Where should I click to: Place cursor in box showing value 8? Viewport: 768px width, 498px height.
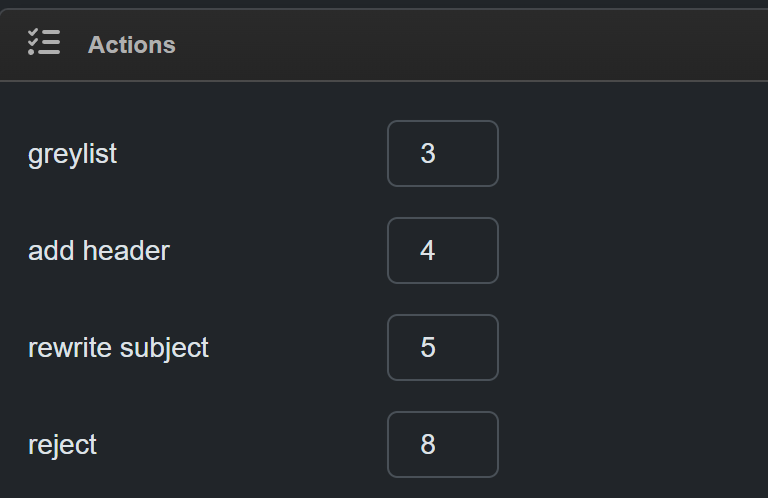point(442,445)
